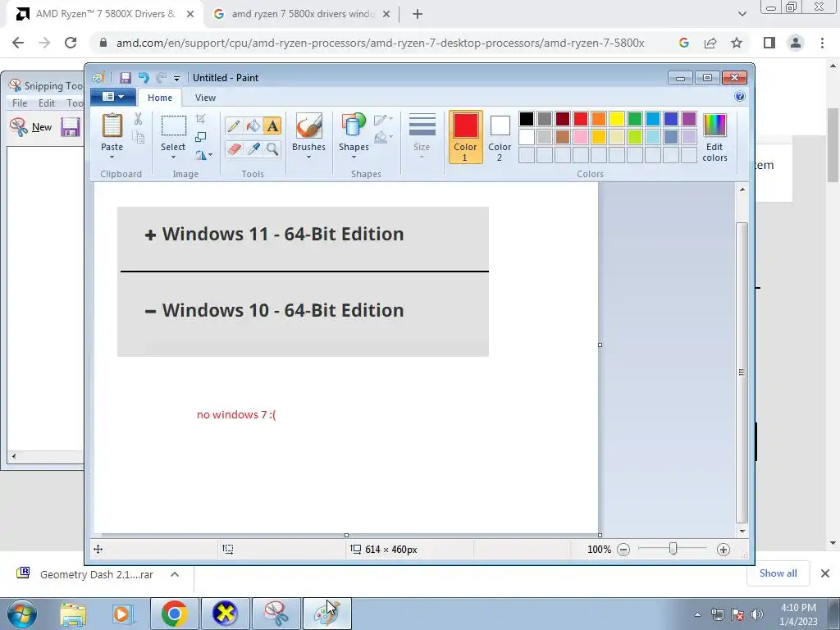Click Show all downloads link
Screen dimensions: 840x630
778,573
